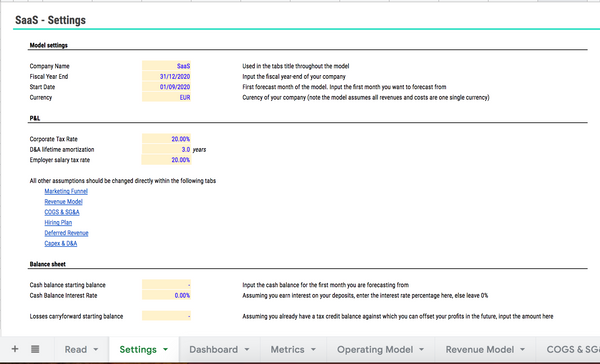Image resolution: width=600 pixels, height=364 pixels.
Task: Click 'years' unit text
Action: coord(199,149)
